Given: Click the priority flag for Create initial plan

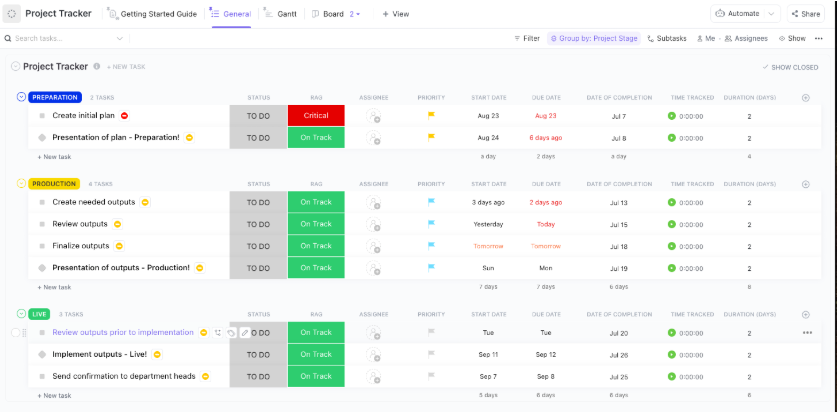Looking at the screenshot, I should pos(431,116).
